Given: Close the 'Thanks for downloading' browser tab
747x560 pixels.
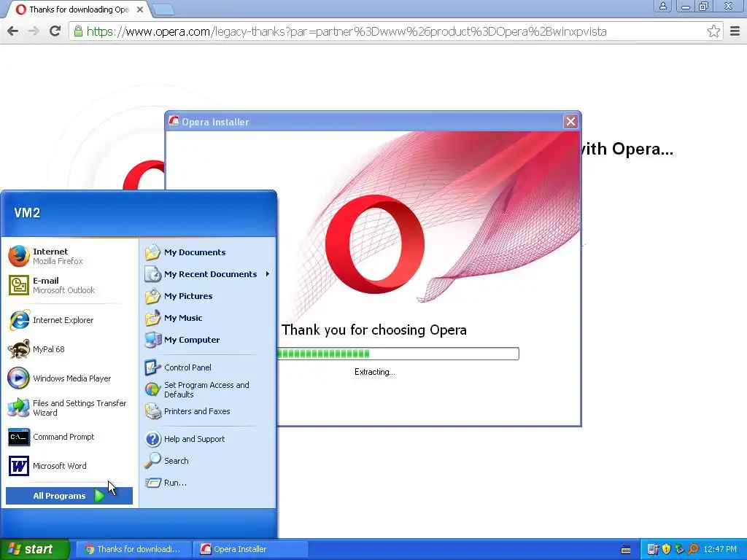Looking at the screenshot, I should pyautogui.click(x=140, y=9).
